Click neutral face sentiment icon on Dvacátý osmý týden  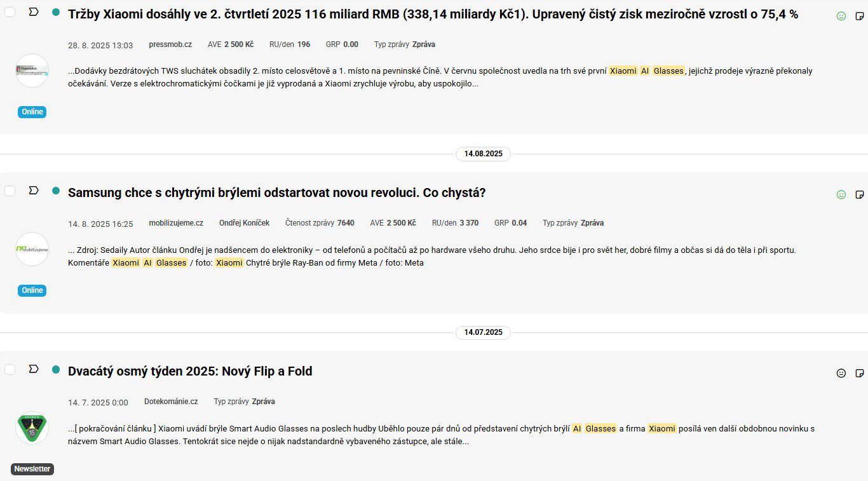pos(841,374)
